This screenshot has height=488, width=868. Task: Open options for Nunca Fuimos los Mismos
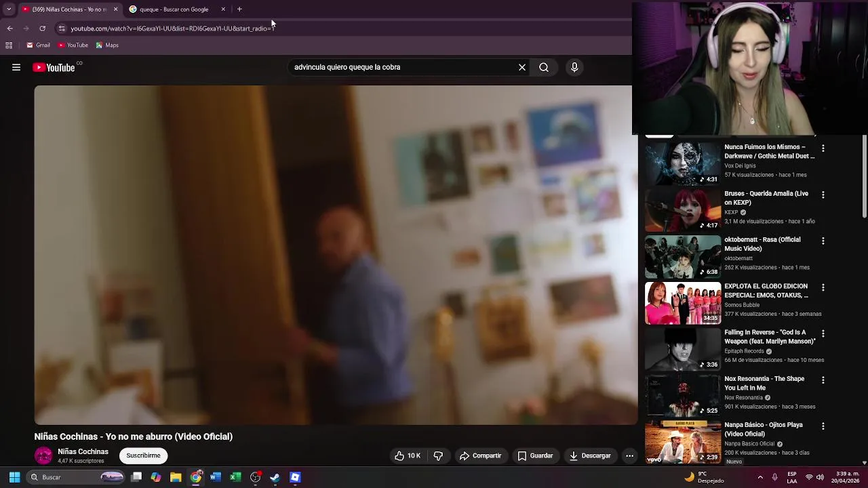click(823, 148)
